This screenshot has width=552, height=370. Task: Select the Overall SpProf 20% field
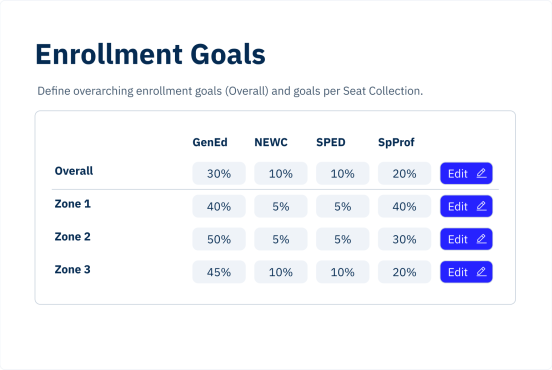click(x=404, y=173)
